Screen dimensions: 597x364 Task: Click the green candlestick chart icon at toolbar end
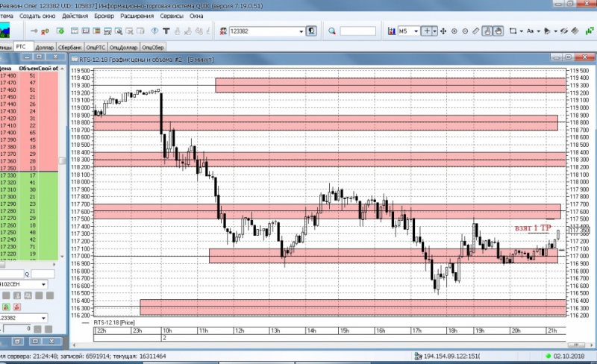(590, 31)
